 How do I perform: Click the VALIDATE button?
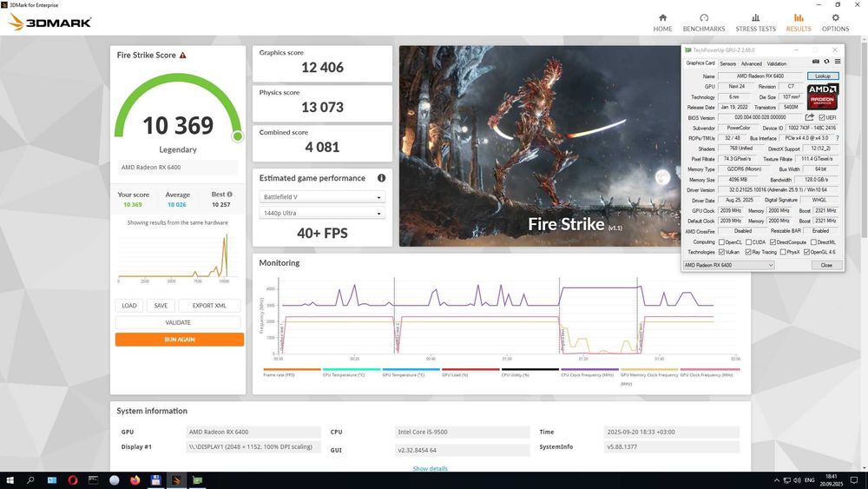[x=178, y=322]
